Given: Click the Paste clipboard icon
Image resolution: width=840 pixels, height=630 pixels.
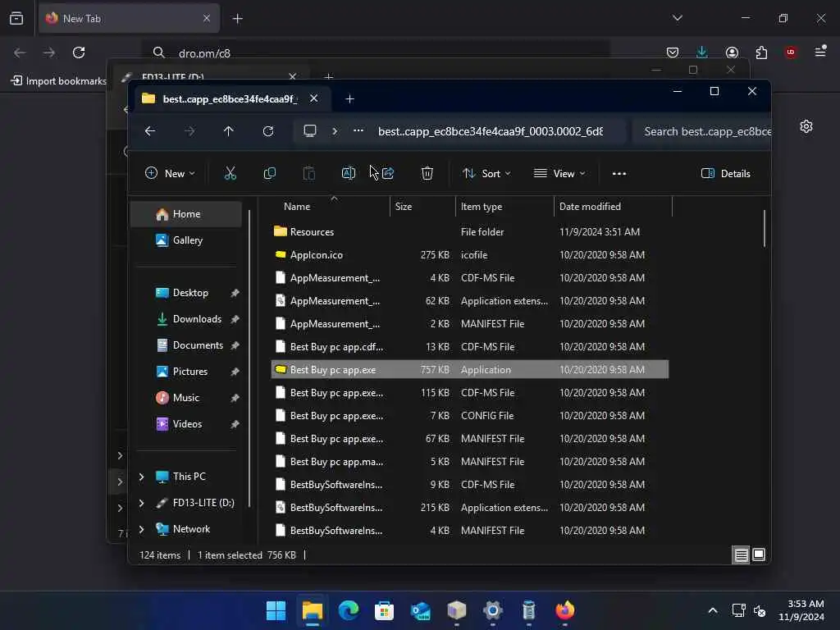Looking at the screenshot, I should pos(309,173).
